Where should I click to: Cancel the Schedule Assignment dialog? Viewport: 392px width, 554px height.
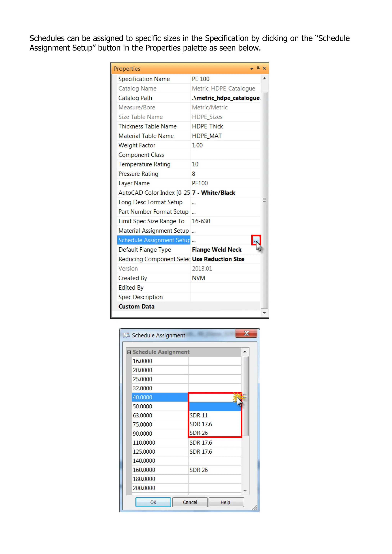(190, 502)
